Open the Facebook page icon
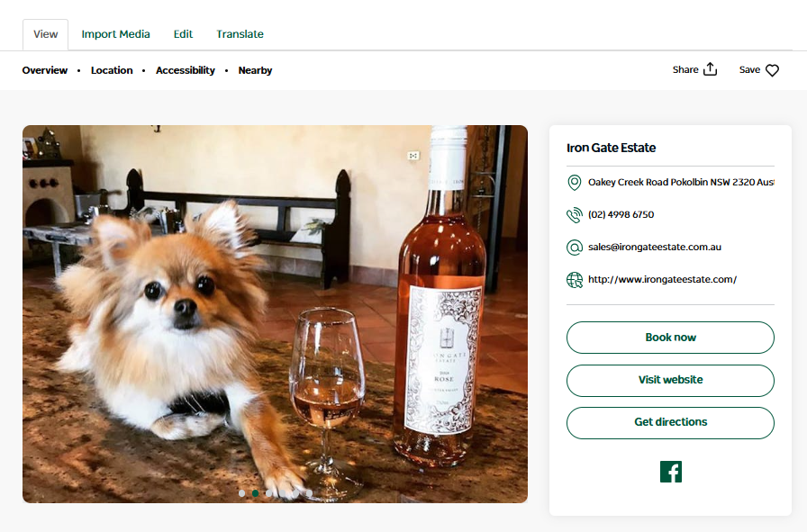The height and width of the screenshot is (532, 807). tap(670, 472)
